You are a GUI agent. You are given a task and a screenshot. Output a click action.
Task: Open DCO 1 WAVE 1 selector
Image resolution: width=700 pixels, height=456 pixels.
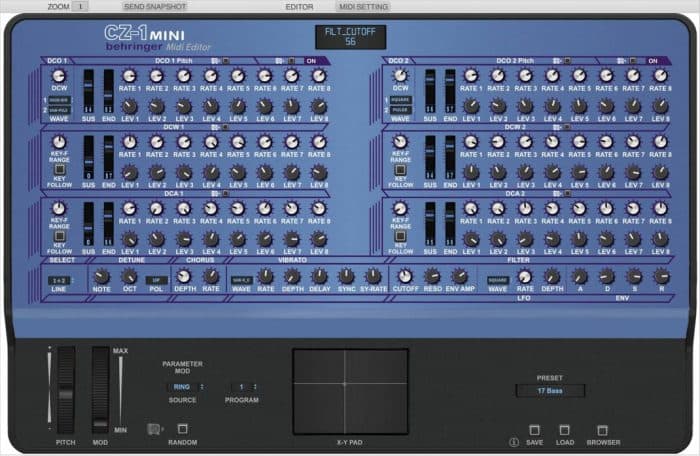59,100
